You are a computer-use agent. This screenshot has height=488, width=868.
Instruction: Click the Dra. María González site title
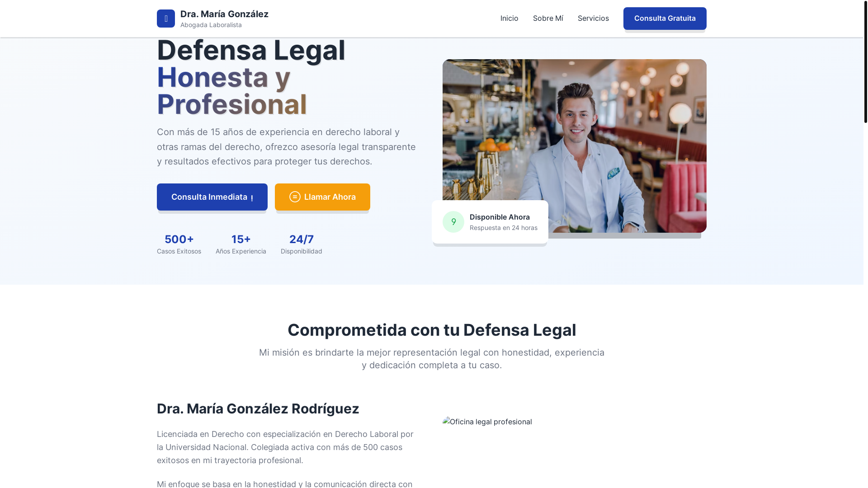coord(224,14)
